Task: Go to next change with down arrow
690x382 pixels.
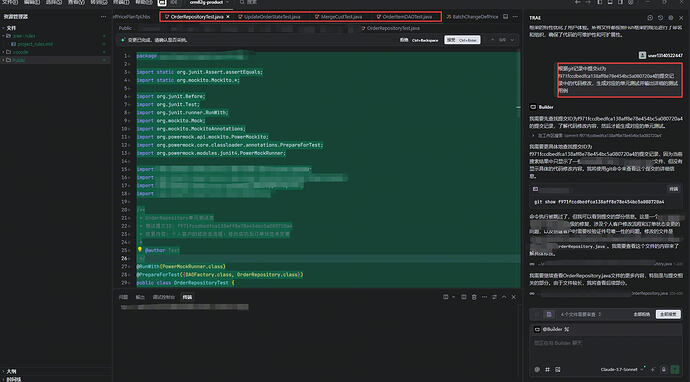Action: coord(512,40)
